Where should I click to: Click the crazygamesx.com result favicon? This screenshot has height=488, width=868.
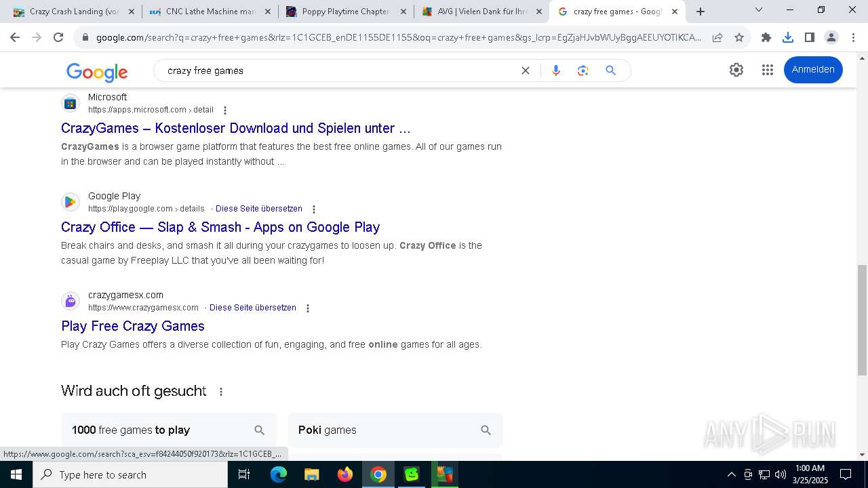click(71, 301)
